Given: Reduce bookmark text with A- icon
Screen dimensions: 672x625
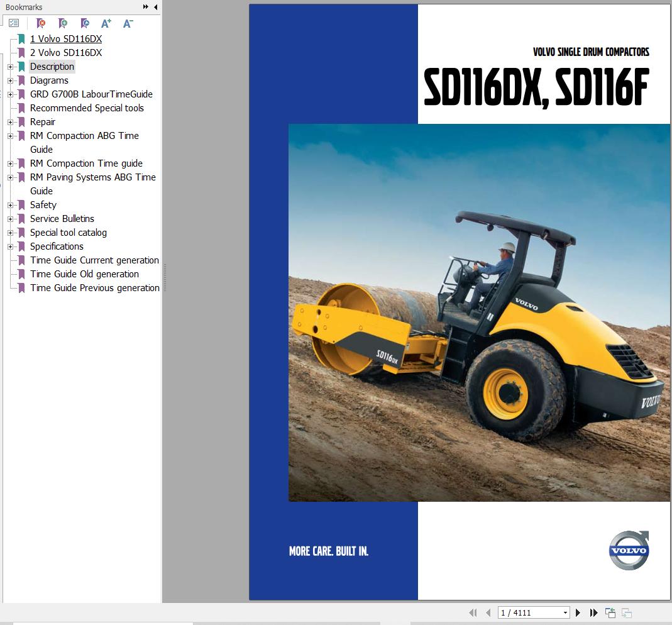Looking at the screenshot, I should pyautogui.click(x=128, y=23).
